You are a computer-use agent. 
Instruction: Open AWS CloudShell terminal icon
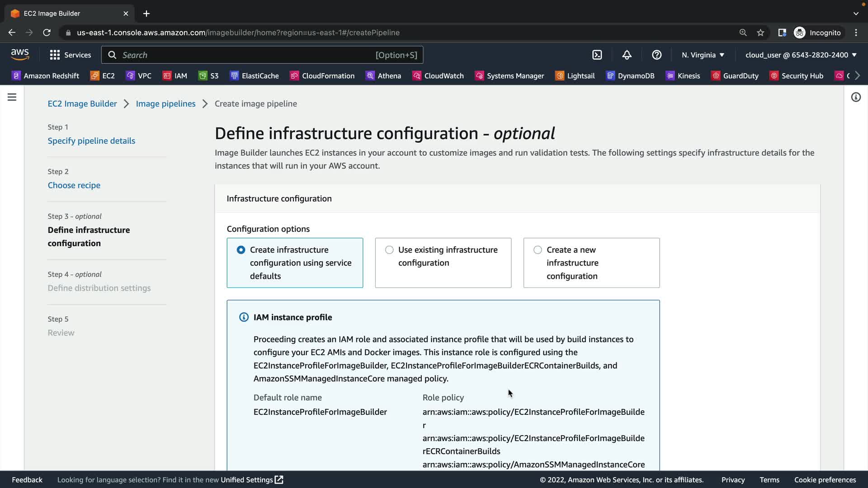coord(597,55)
